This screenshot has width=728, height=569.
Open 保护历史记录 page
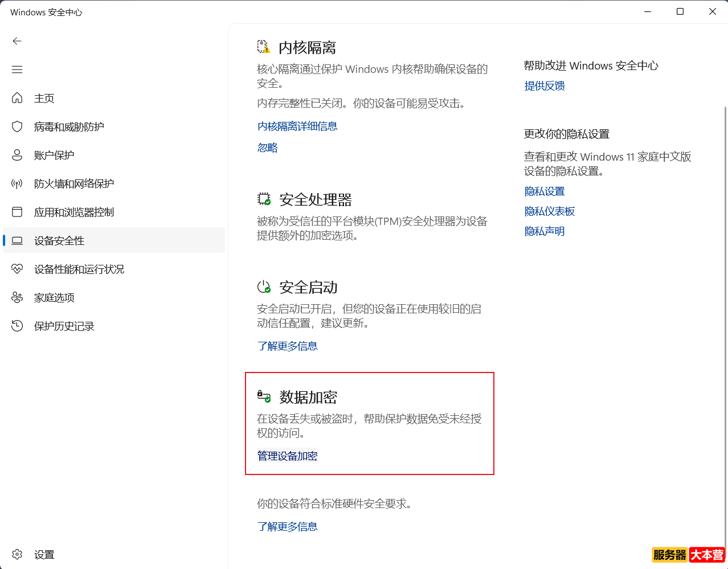(114, 326)
